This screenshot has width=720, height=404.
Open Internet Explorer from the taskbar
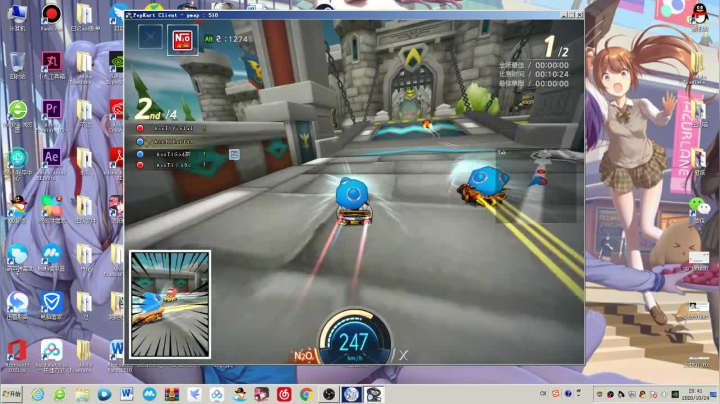pyautogui.click(x=37, y=394)
